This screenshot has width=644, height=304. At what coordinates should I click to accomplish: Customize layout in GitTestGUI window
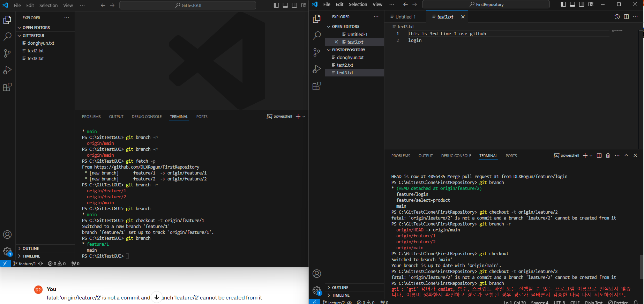coord(304,5)
